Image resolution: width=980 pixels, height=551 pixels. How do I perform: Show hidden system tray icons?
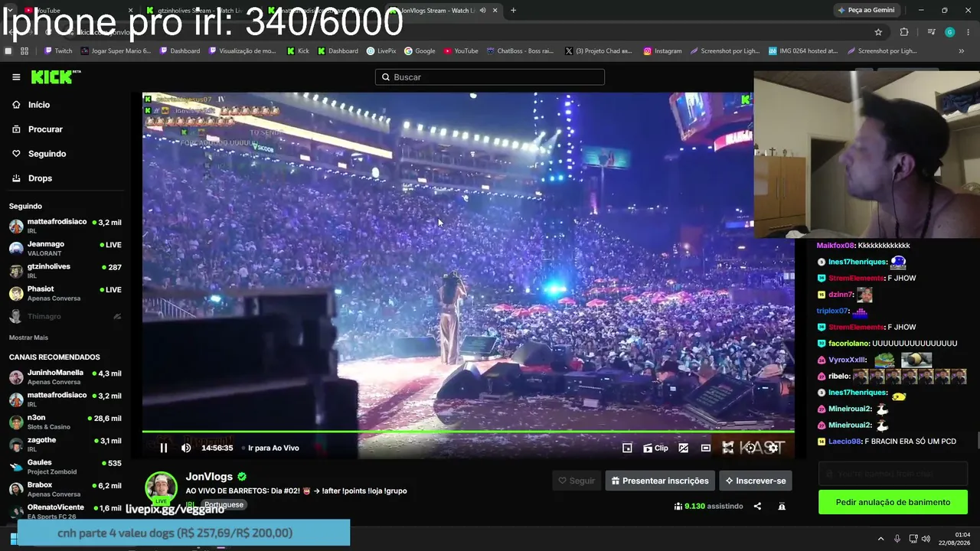(x=880, y=540)
